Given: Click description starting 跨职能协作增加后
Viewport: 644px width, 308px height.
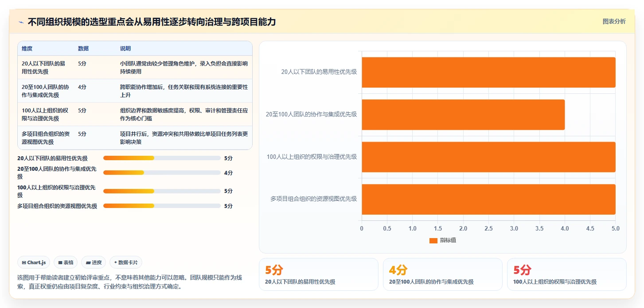Looking at the screenshot, I should 184,91.
